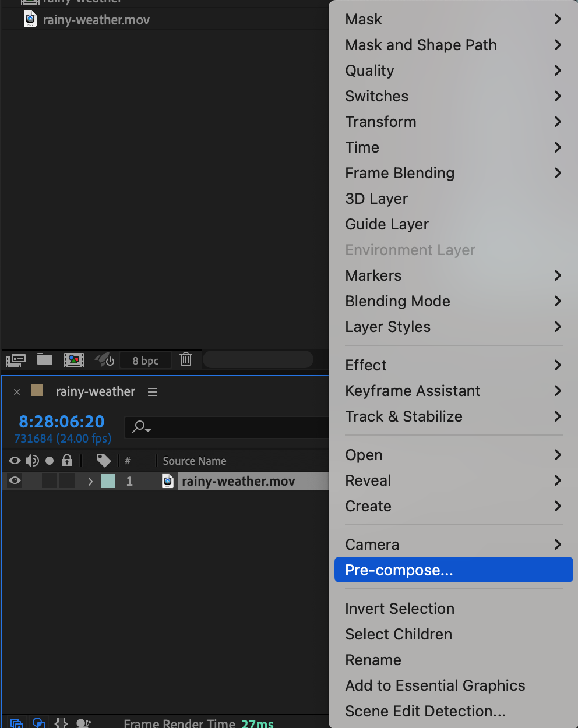
Task: Expand the rainy-weather.mov layer properties
Action: [90, 482]
